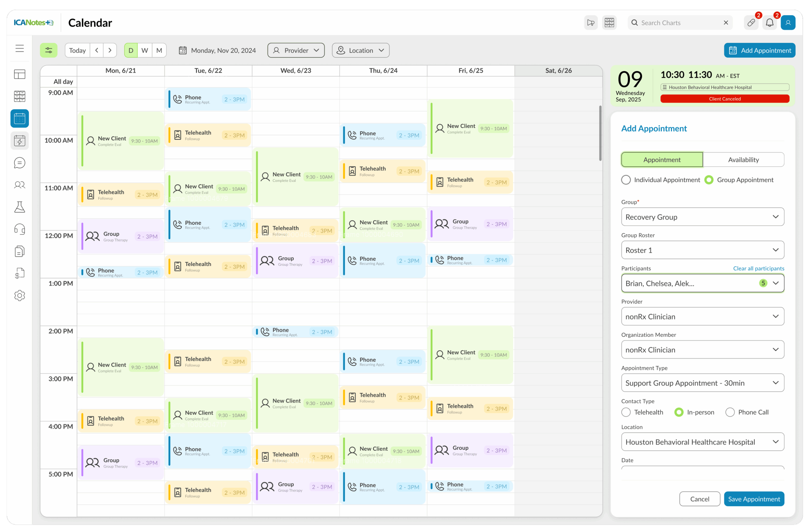This screenshot has height=532, width=812.
Task: Select Individual Appointment radio button
Action: pyautogui.click(x=626, y=180)
